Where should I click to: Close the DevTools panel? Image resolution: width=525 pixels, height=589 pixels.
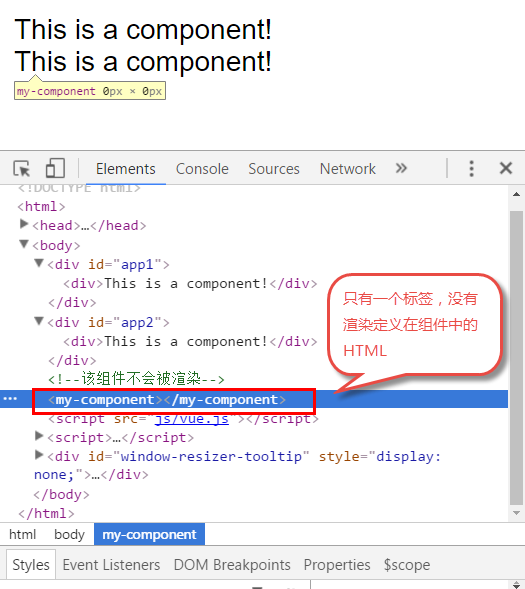point(506,168)
